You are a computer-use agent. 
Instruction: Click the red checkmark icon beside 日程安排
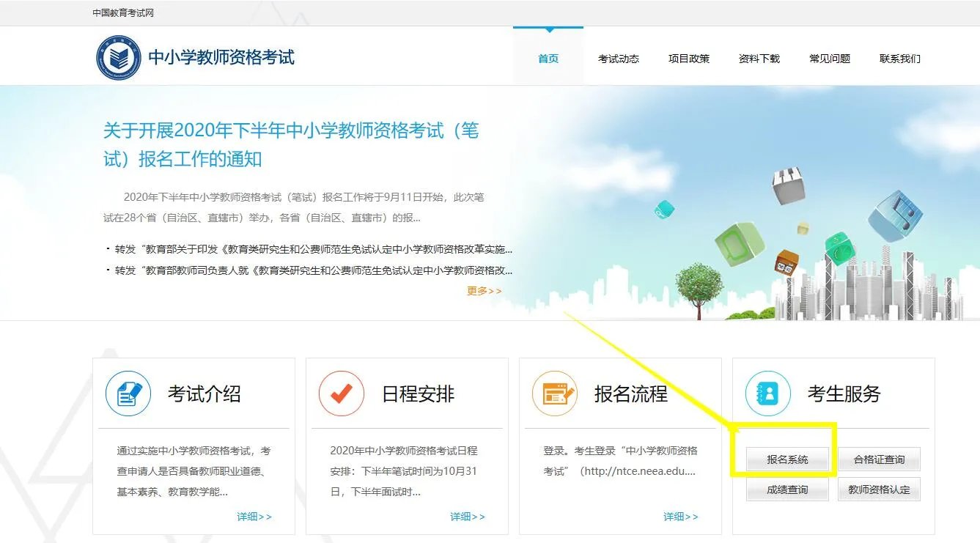[341, 393]
